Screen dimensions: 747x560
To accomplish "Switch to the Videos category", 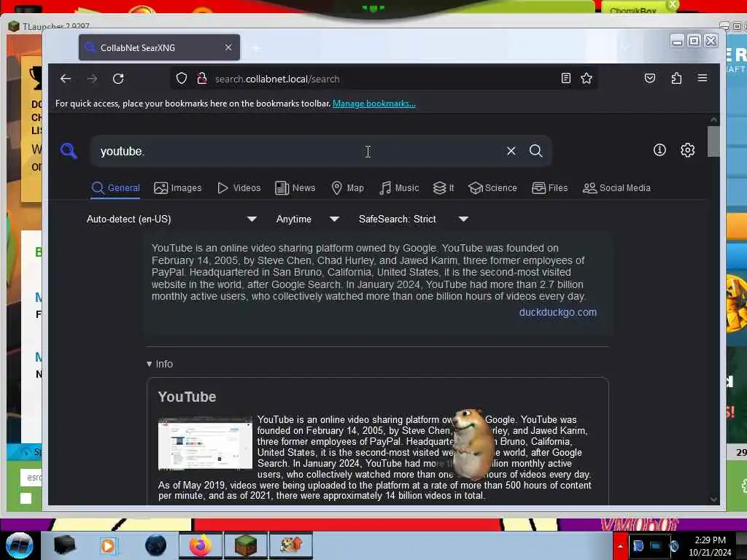I will [239, 187].
